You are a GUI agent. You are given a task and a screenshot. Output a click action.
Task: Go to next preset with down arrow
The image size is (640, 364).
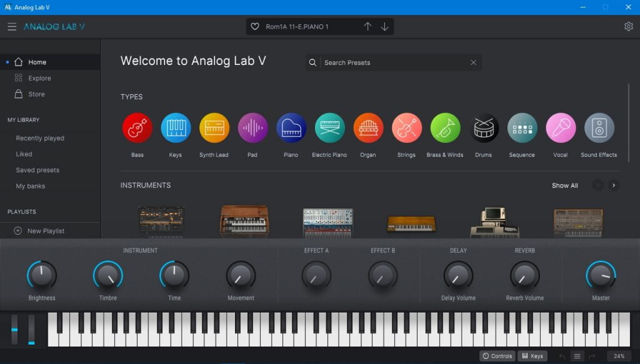coord(384,27)
